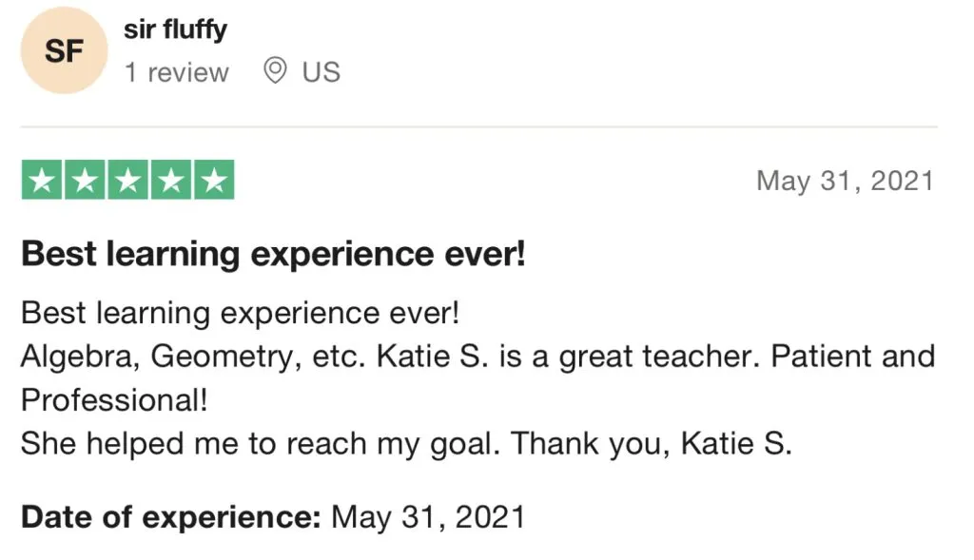Click the horizontal divider under reviewer info

[x=479, y=126]
